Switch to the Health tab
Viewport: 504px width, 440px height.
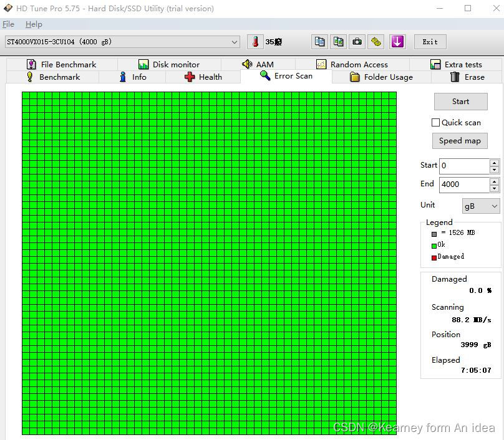[203, 77]
